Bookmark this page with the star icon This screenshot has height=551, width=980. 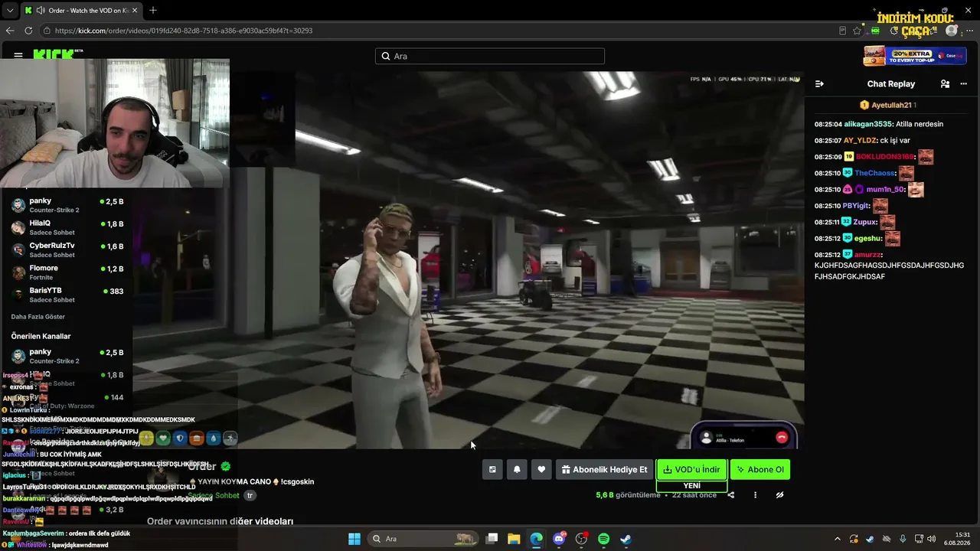857,31
